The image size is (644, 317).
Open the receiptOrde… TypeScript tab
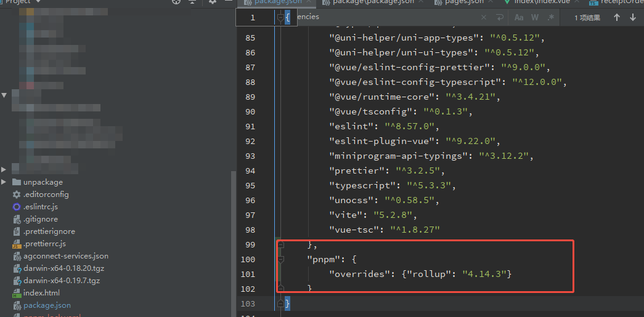[x=616, y=2]
